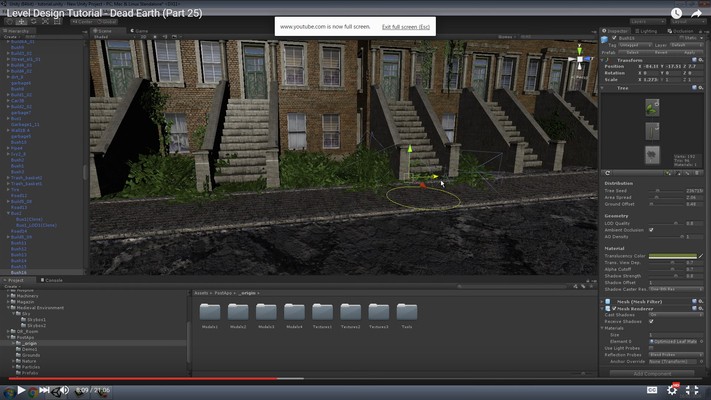
Task: Open Mesh Renderer component gear menu
Action: (701, 308)
